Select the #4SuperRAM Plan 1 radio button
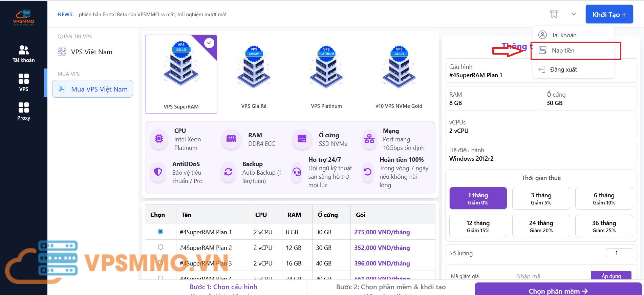Viewport: 644px width, 295px height. 160,232
